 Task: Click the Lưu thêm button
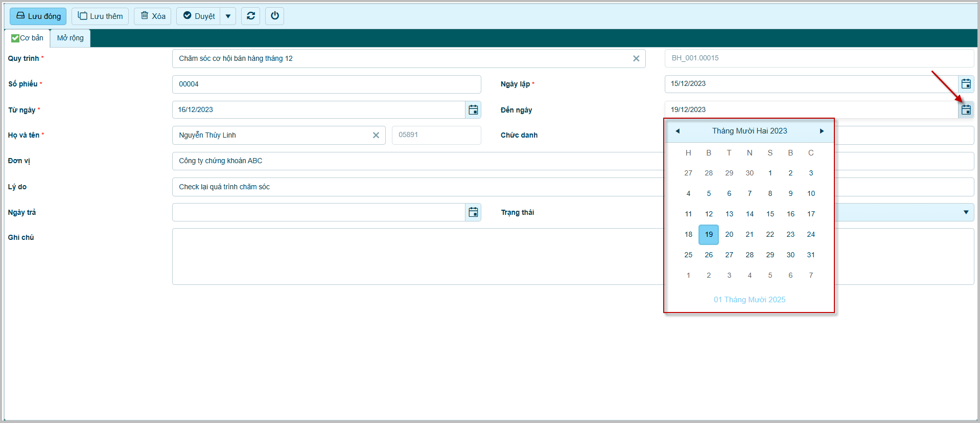[x=100, y=16]
